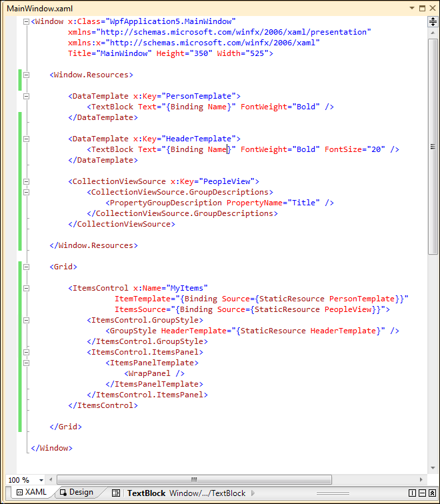440x504 pixels.
Task: Click the GroupStyle HeaderTemplate line
Action: tap(252, 331)
